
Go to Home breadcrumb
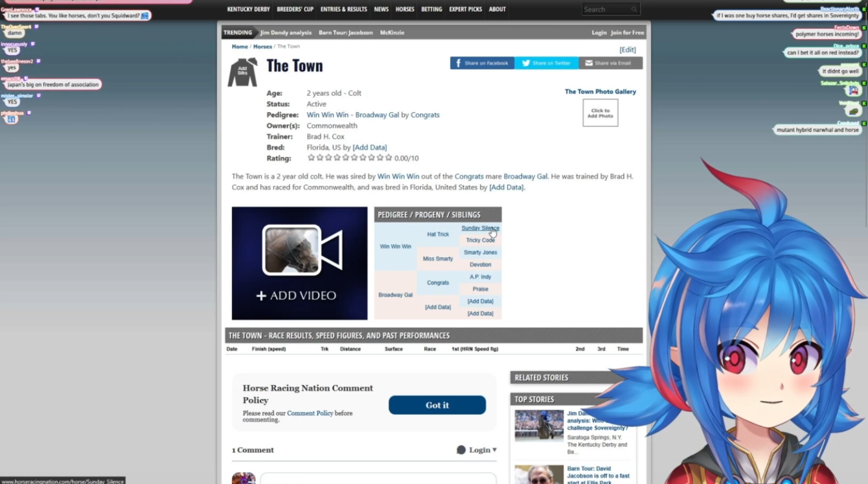click(x=240, y=47)
